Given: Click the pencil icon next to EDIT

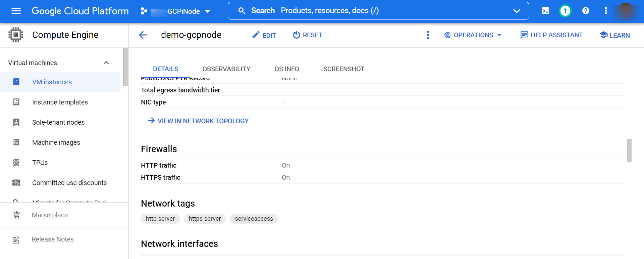Looking at the screenshot, I should pyautogui.click(x=256, y=35).
